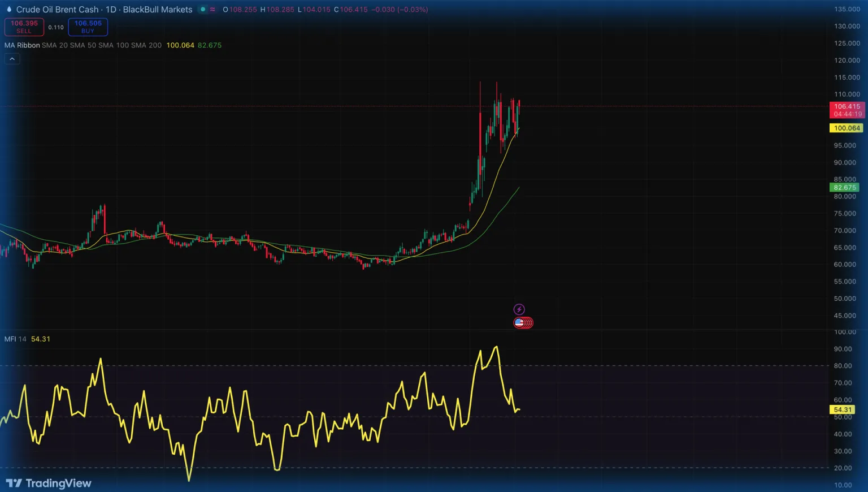Open the TradingView logo
Image resolution: width=868 pixels, height=492 pixels.
coord(49,483)
